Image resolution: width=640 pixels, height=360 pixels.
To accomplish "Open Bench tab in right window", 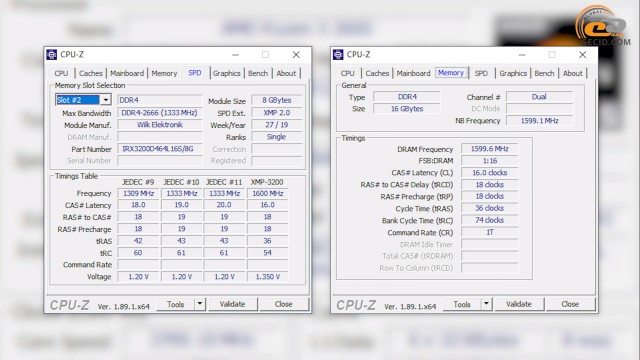I will [544, 73].
